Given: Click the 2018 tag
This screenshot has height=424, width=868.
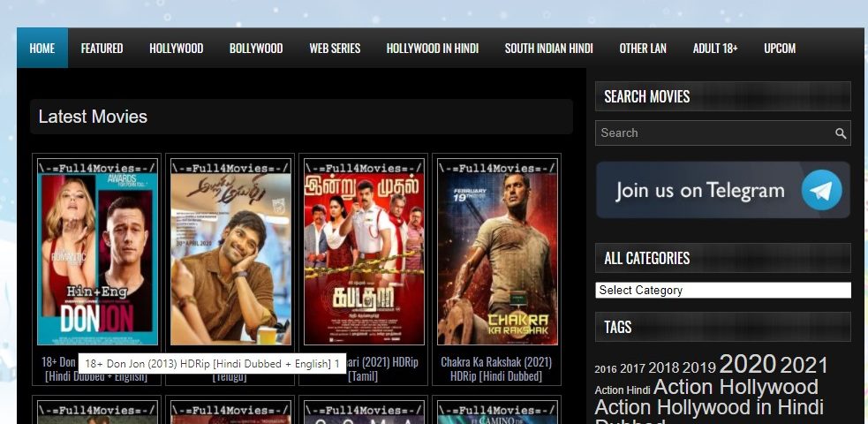Looking at the screenshot, I should coord(664,367).
